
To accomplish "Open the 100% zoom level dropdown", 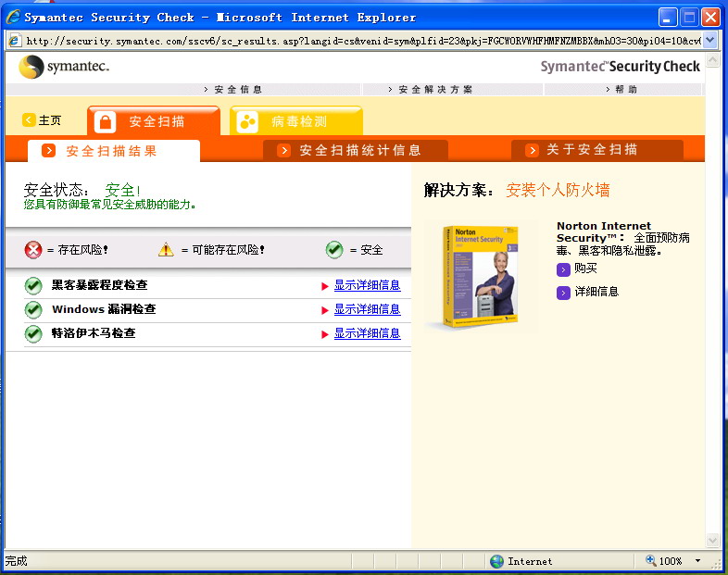I will coord(697,560).
